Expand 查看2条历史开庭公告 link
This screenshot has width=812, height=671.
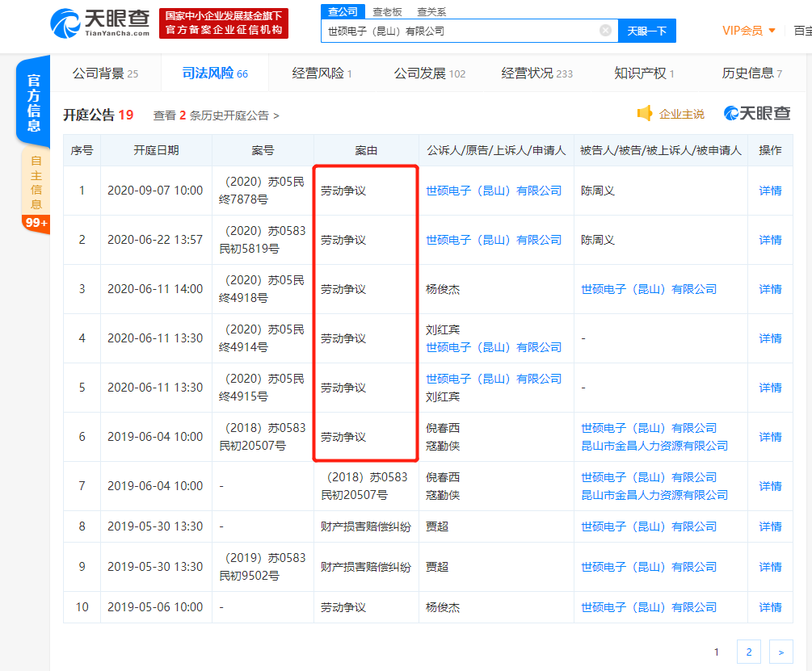click(216, 115)
